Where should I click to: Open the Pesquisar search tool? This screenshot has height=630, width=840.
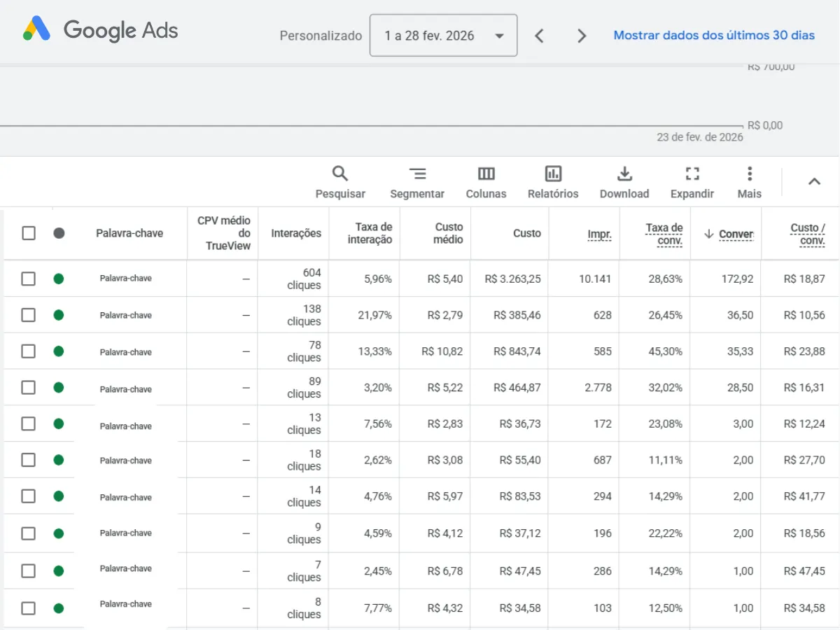pyautogui.click(x=340, y=183)
